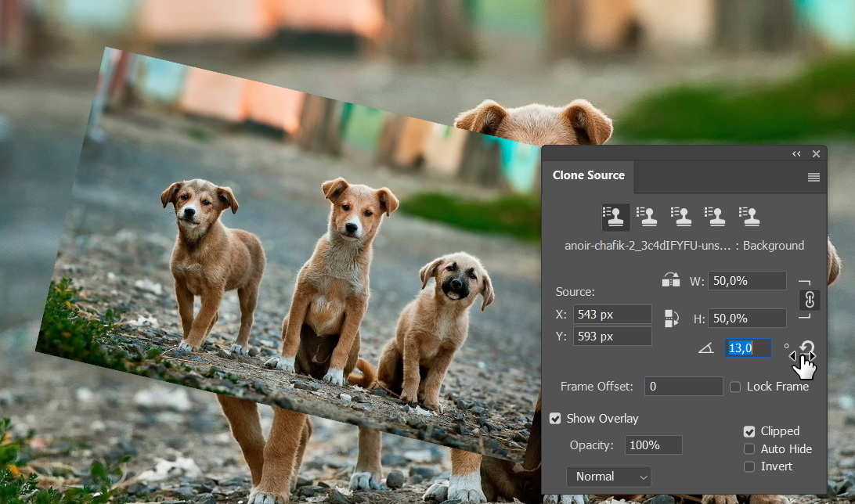Click the rotation angle icon

click(706, 349)
